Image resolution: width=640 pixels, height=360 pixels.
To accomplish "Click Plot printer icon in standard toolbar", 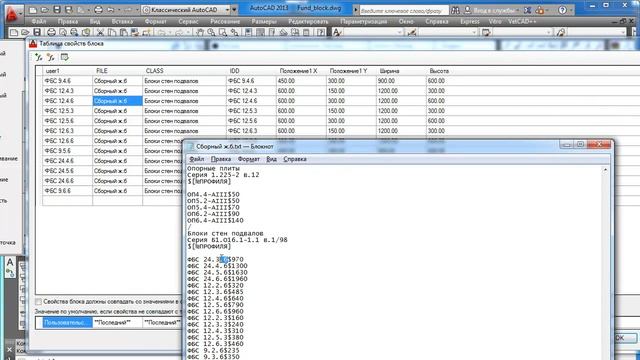I will [x=51, y=32].
